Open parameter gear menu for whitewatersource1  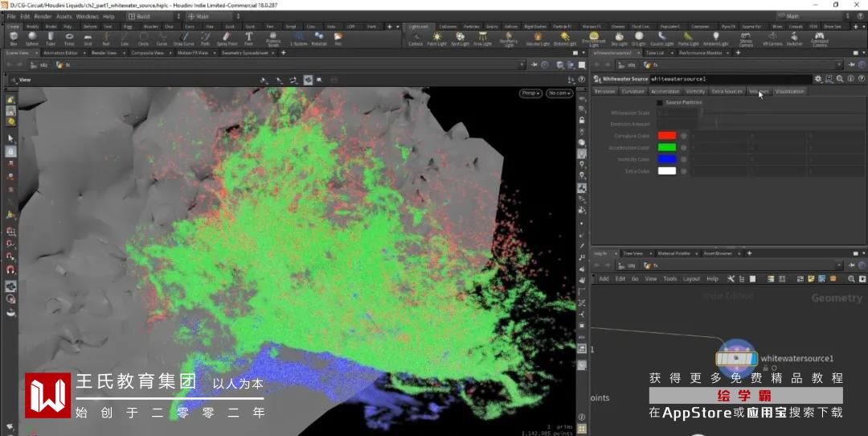(x=818, y=79)
